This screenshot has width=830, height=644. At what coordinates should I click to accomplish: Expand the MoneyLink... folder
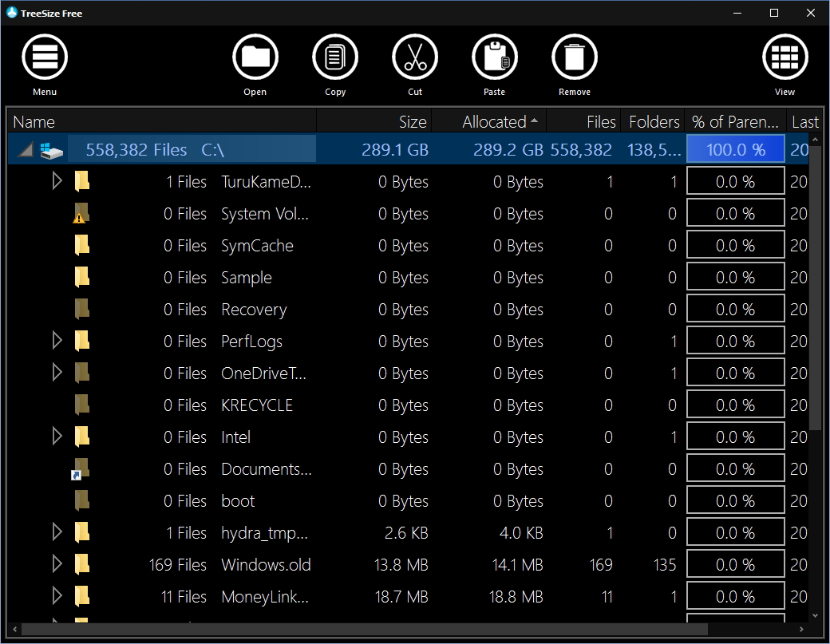(57, 596)
